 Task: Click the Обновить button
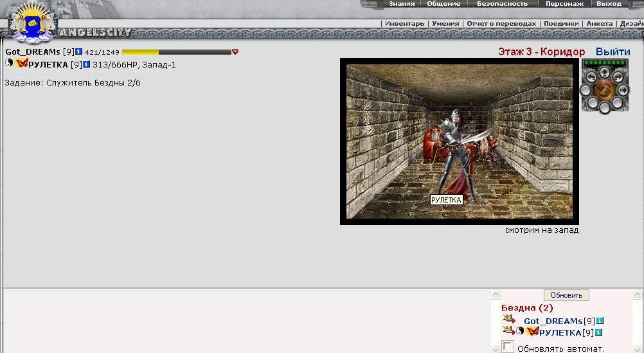pyautogui.click(x=566, y=295)
